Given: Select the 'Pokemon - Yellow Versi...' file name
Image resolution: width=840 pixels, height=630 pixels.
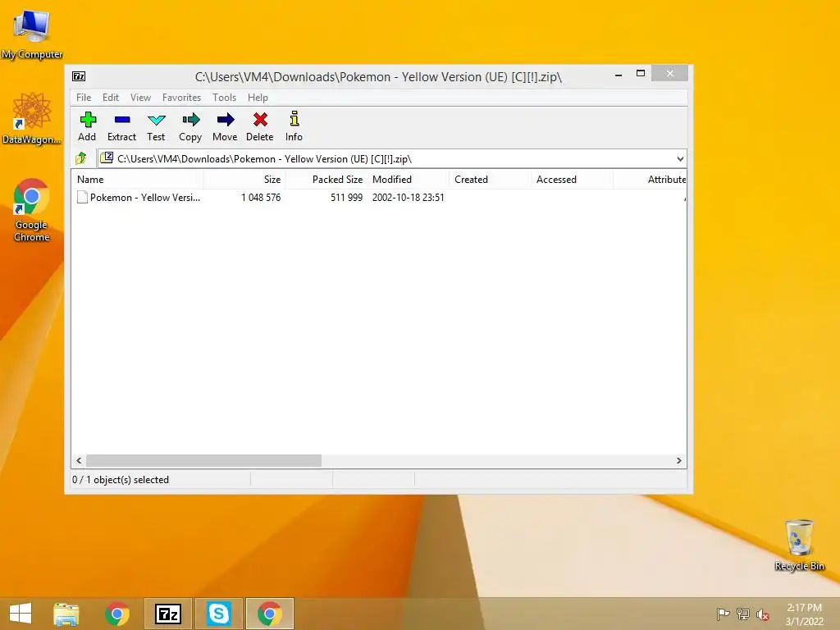Looking at the screenshot, I should tap(144, 197).
